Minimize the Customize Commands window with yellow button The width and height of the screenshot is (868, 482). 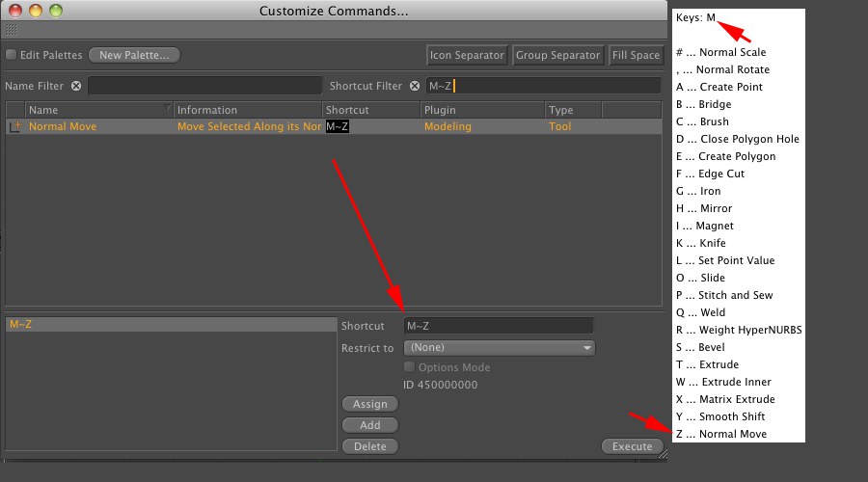pyautogui.click(x=36, y=11)
